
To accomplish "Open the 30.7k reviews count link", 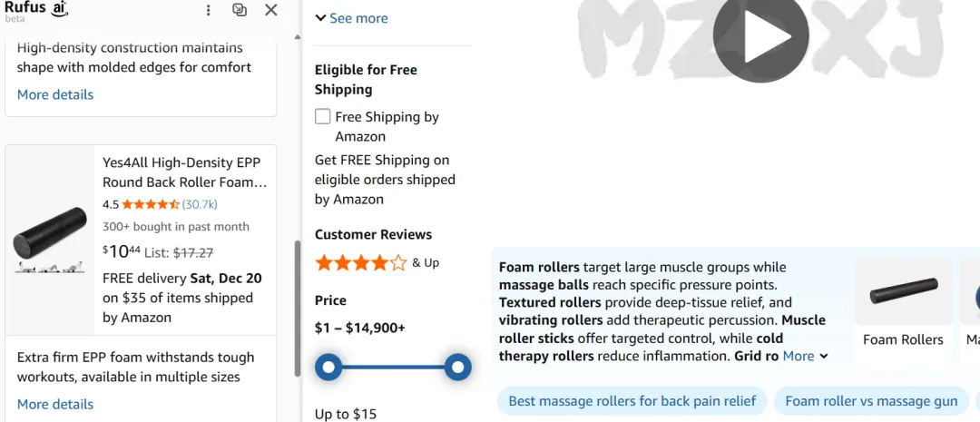I will point(200,204).
